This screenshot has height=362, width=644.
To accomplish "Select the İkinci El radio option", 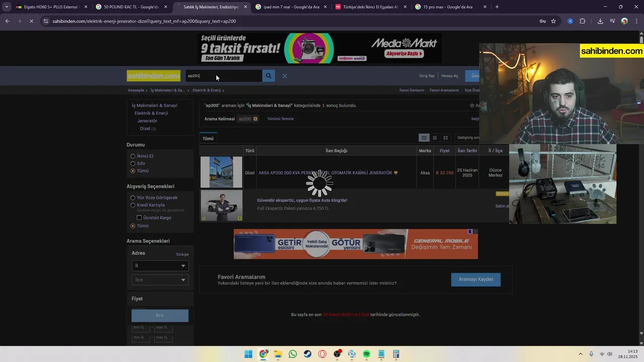I will click(133, 156).
